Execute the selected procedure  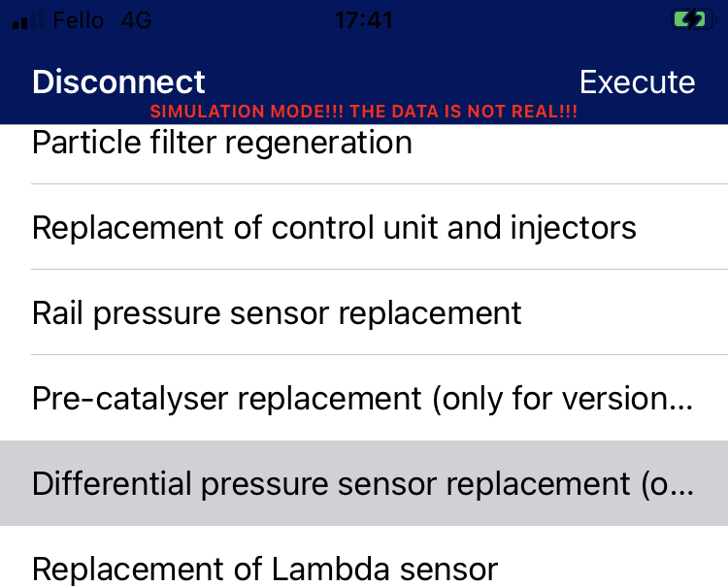pyautogui.click(x=637, y=82)
